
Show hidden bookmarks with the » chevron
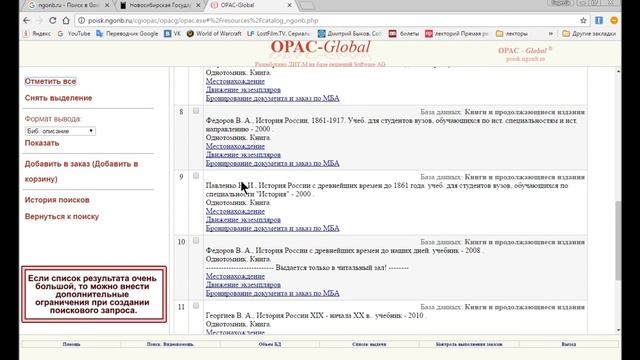[550, 33]
